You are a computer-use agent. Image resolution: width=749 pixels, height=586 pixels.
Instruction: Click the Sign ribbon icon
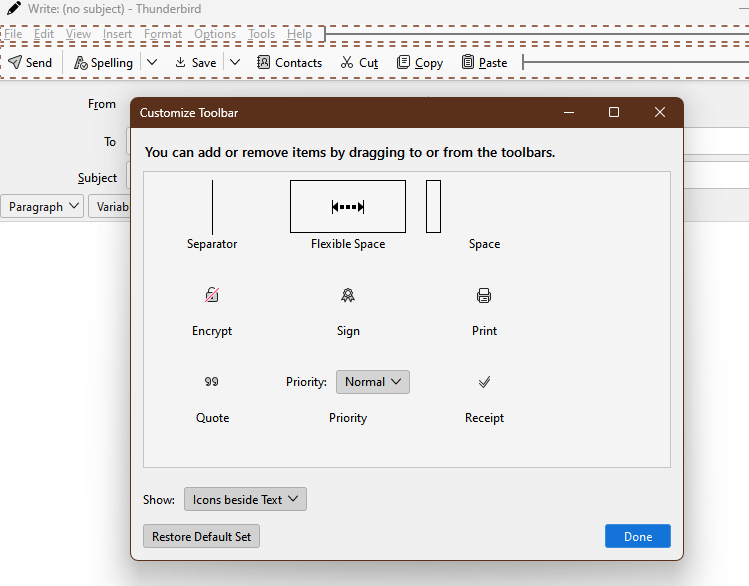(x=348, y=295)
